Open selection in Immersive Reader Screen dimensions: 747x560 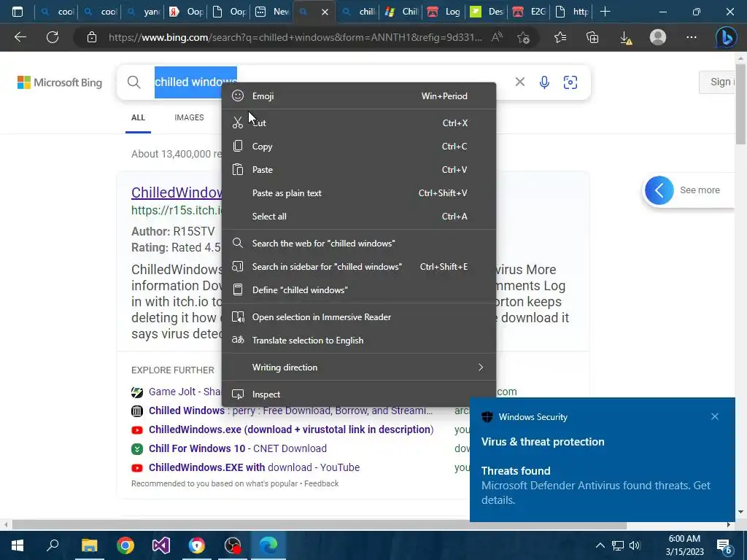[359, 317]
